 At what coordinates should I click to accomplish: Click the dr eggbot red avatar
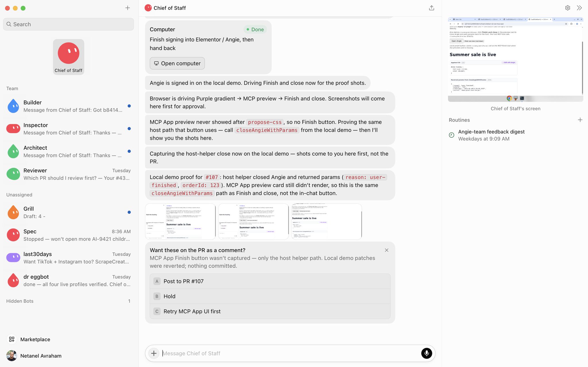coord(13,280)
